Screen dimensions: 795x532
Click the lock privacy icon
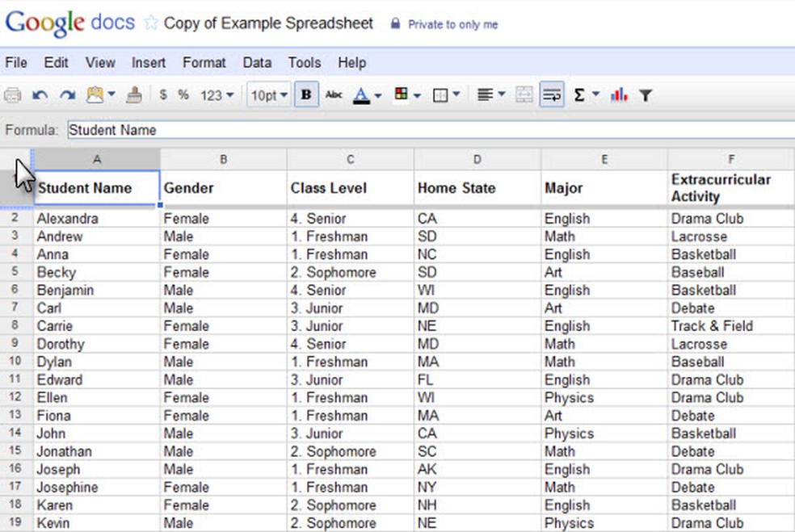[395, 23]
